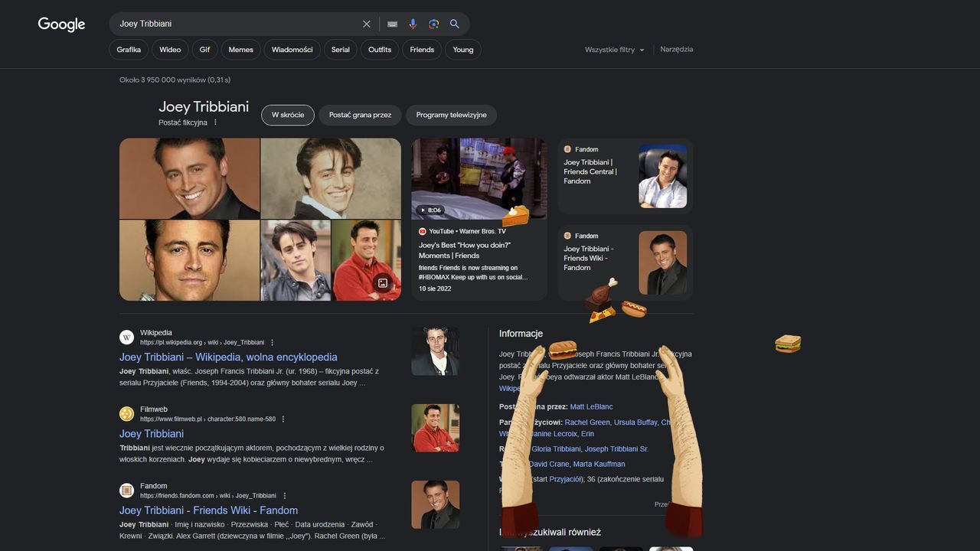Viewport: 980px width, 551px height.
Task: Switch to the Wideo tab
Action: [x=170, y=50]
